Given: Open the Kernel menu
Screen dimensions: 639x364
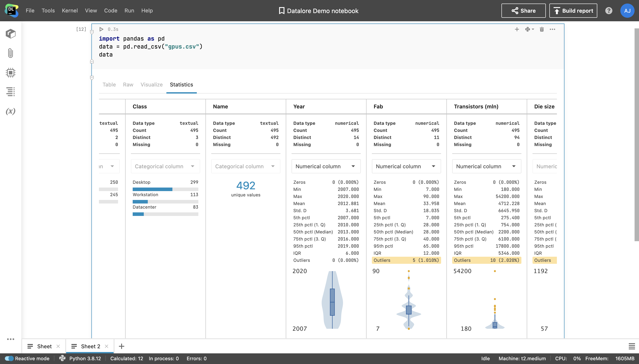Looking at the screenshot, I should pyautogui.click(x=69, y=10).
